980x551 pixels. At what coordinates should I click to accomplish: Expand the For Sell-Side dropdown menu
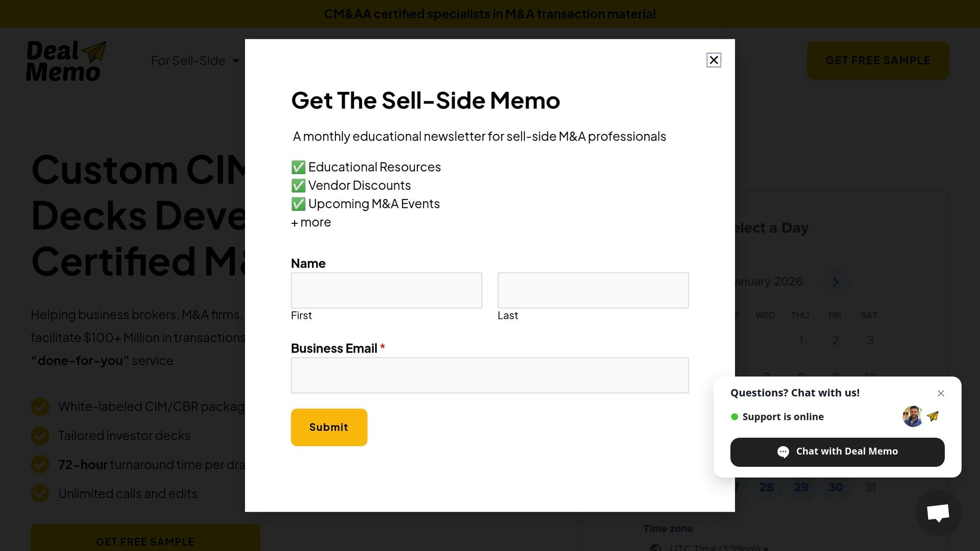click(195, 61)
